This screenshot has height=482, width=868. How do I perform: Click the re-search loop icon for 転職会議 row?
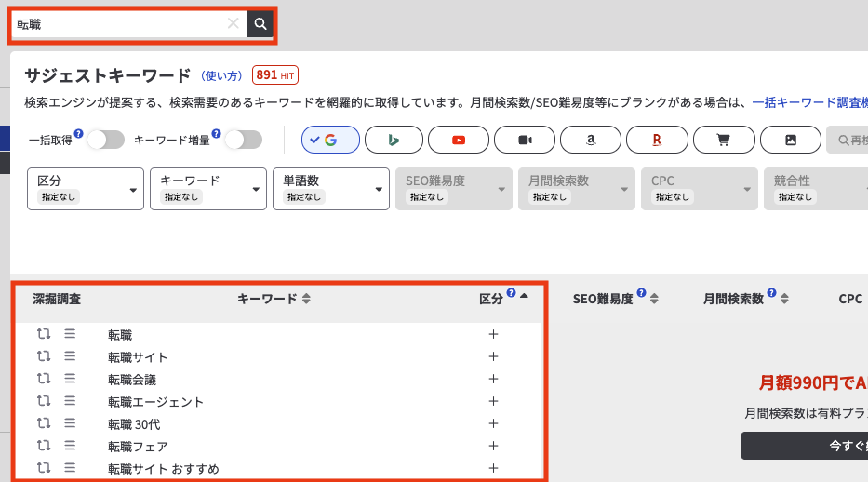click(x=44, y=379)
